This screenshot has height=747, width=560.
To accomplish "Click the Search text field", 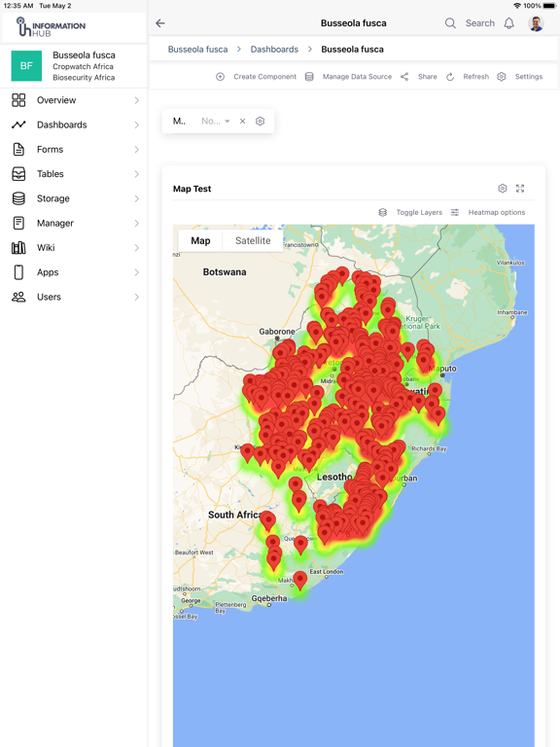I will click(x=480, y=23).
